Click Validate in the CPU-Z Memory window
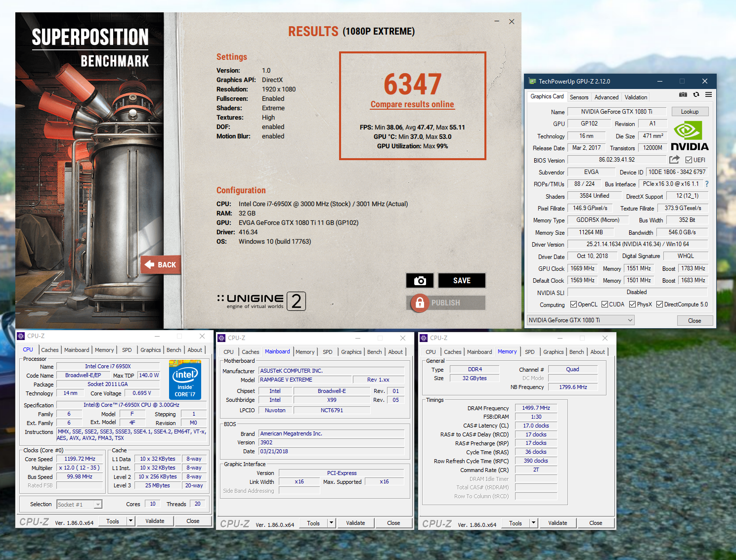 coord(558,523)
